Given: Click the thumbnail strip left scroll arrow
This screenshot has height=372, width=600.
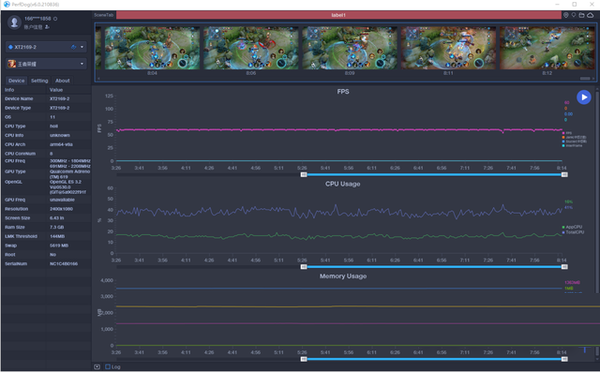Looking at the screenshot, I should pyautogui.click(x=98, y=78).
